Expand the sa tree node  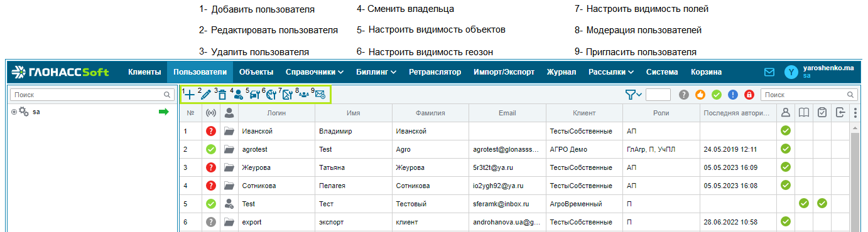[x=14, y=112]
